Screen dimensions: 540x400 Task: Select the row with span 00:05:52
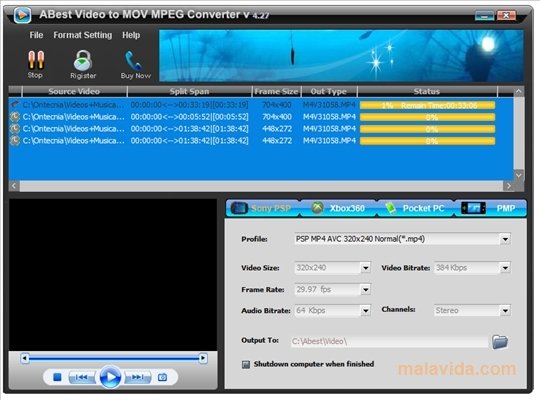coord(261,117)
